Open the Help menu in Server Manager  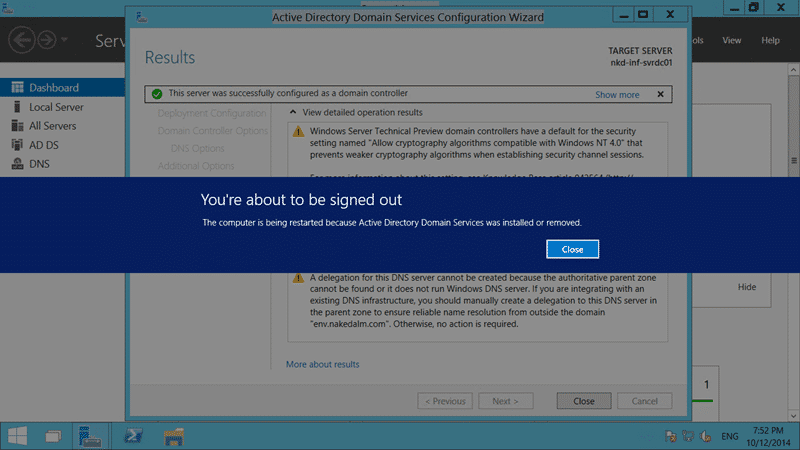770,40
